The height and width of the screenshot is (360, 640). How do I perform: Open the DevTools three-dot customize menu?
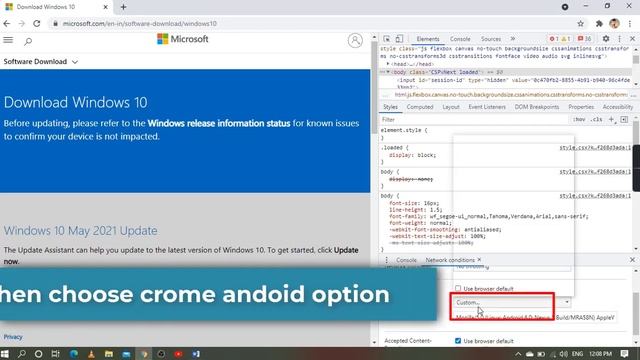619,38
